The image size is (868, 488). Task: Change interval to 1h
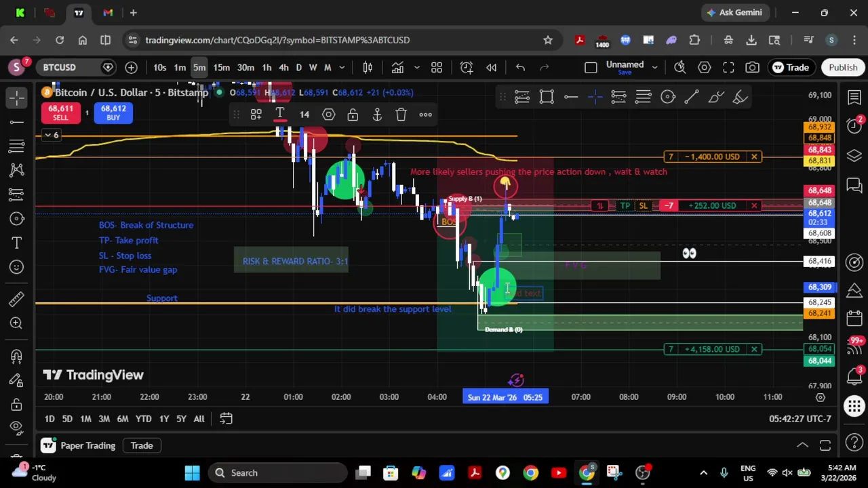tap(267, 67)
